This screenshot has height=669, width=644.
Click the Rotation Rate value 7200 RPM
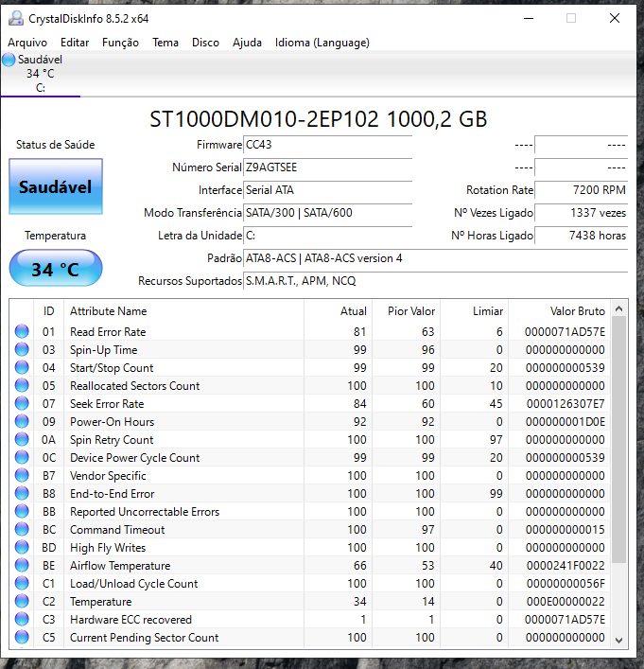click(581, 190)
